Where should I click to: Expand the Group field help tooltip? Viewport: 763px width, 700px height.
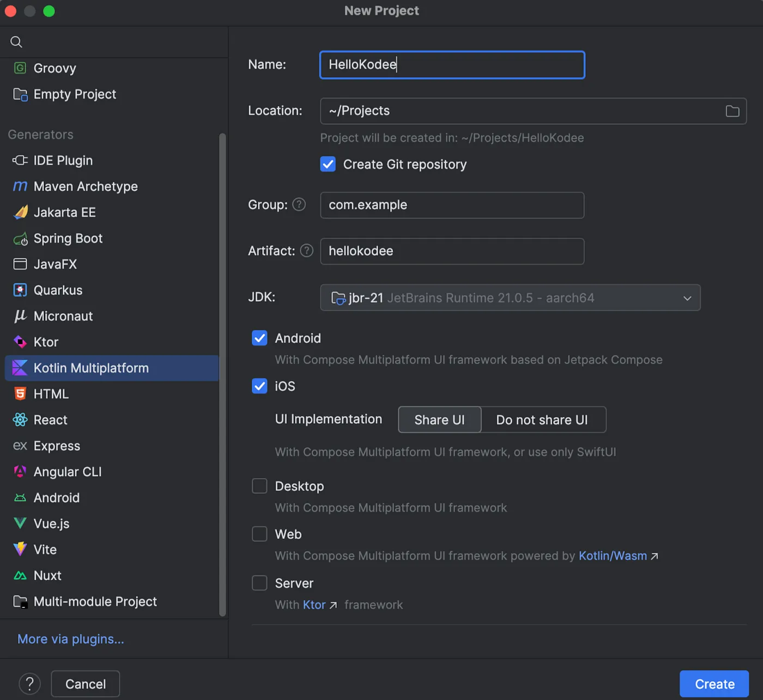(x=299, y=205)
